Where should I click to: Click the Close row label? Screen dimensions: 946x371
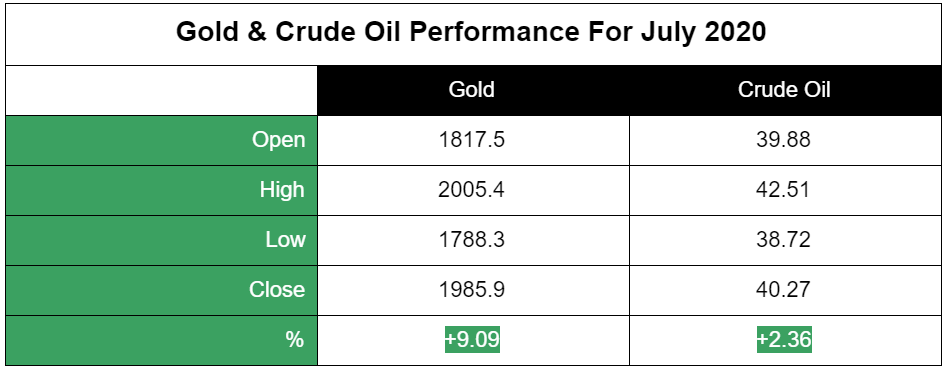[x=277, y=290]
